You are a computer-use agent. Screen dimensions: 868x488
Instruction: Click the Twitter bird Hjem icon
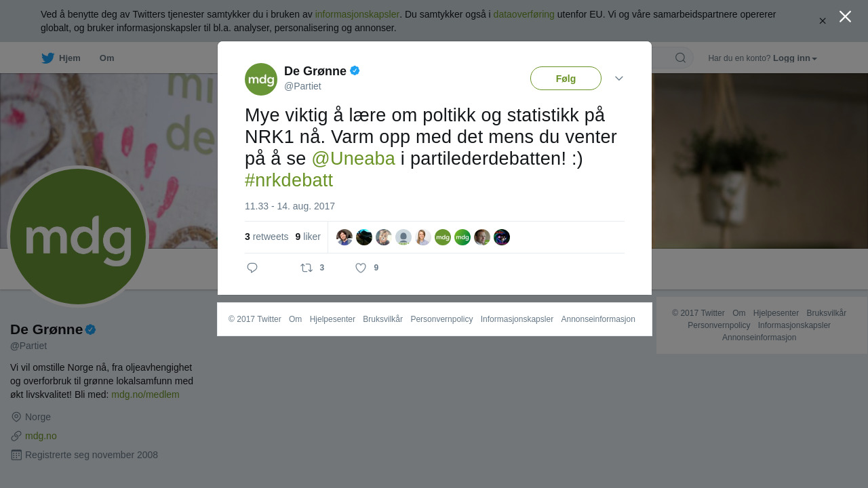47,58
